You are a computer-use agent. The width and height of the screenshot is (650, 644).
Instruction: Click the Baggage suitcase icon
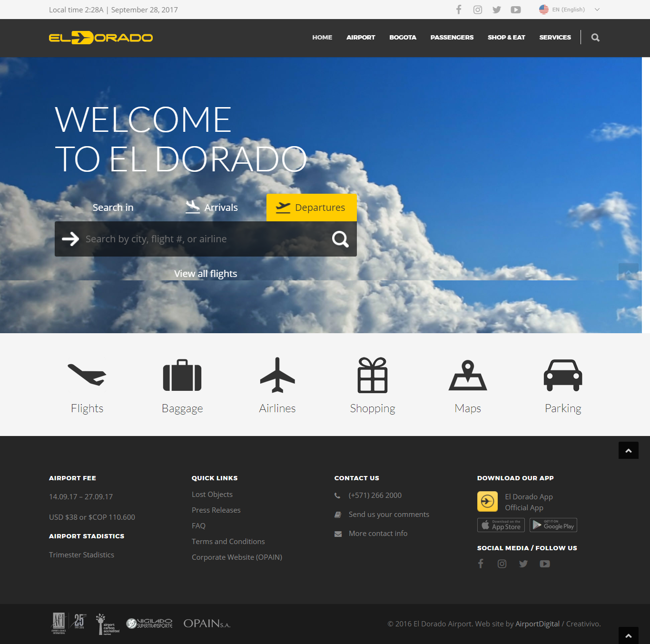coord(182,375)
